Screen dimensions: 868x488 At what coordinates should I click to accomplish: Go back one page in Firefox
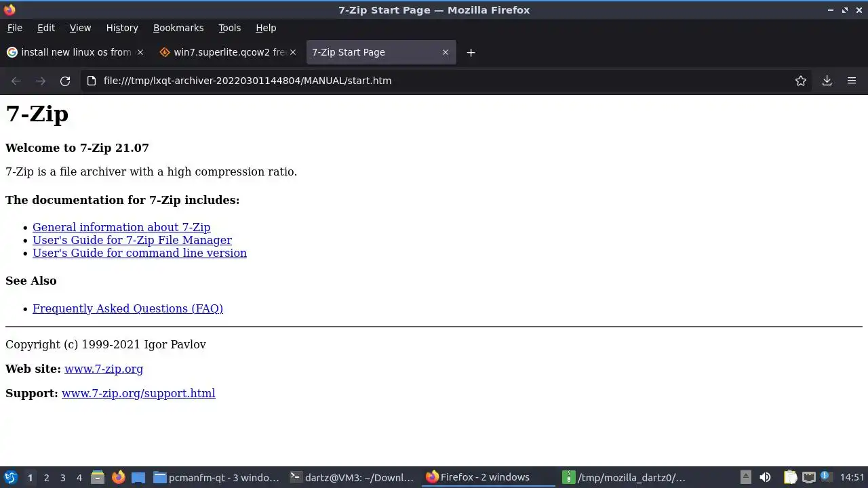(16, 81)
